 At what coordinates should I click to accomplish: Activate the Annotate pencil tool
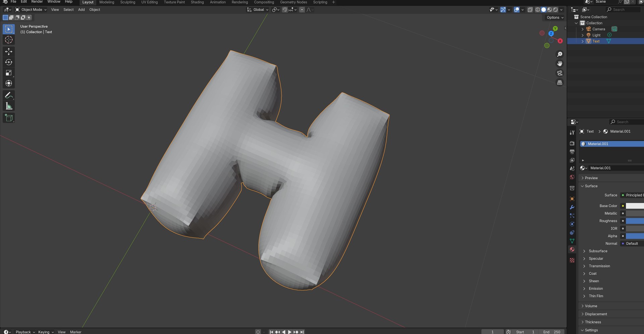click(x=9, y=96)
